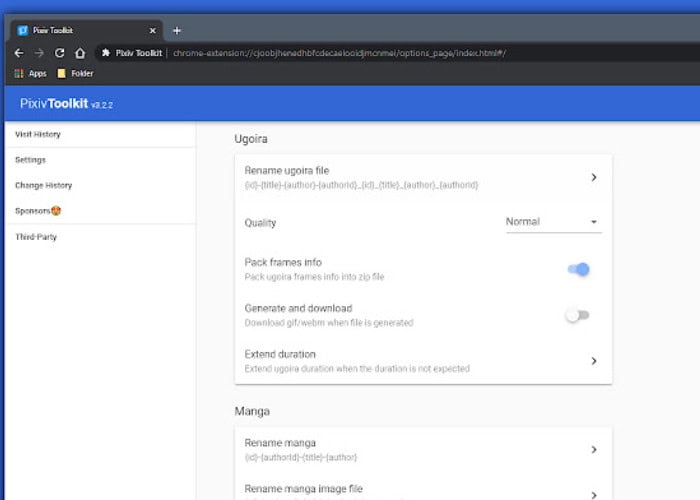Image resolution: width=700 pixels, height=500 pixels.
Task: Open the Extend duration setting
Action: point(423,361)
